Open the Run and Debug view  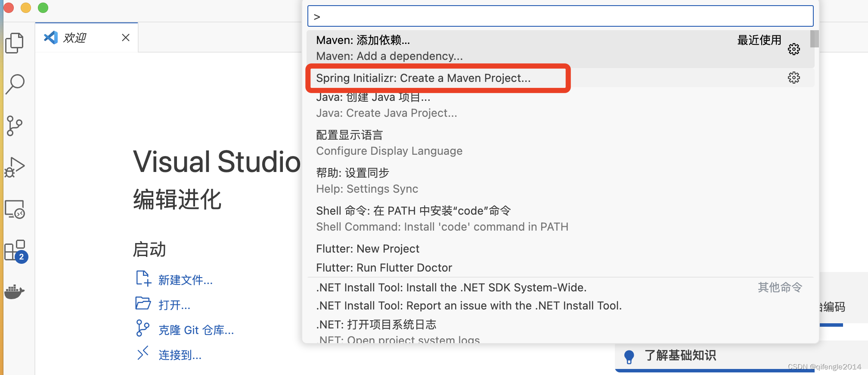click(15, 167)
